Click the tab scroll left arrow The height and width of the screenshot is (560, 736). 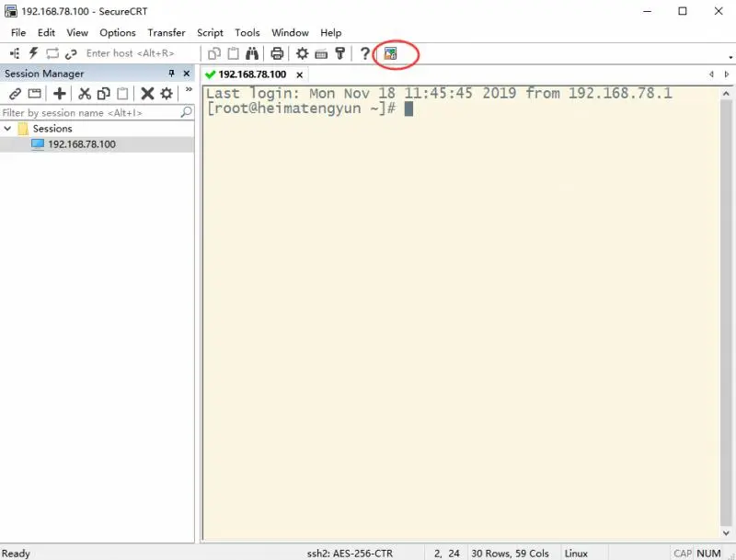tap(711, 74)
